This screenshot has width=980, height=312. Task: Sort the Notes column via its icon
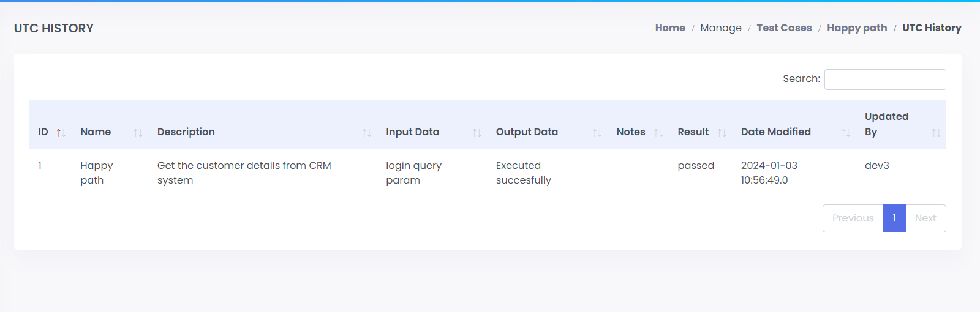(658, 133)
